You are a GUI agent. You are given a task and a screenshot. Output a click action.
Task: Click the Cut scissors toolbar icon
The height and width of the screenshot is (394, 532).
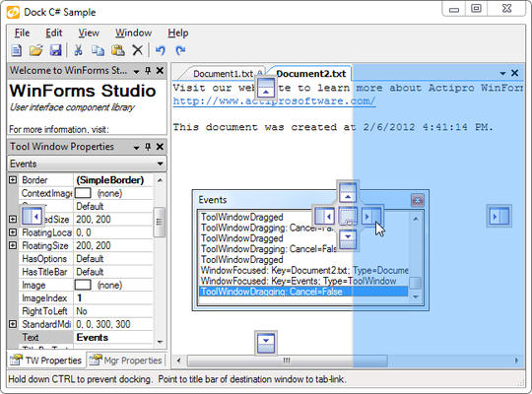(79, 50)
